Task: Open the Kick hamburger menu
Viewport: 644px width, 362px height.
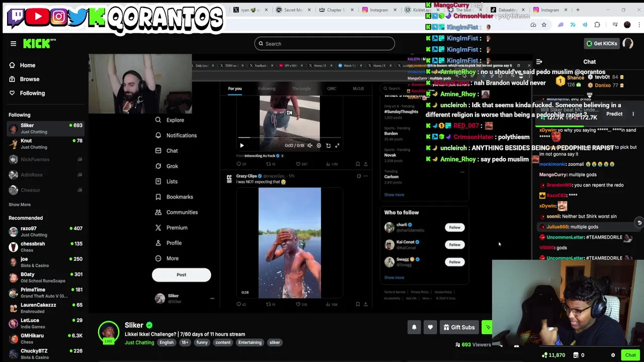Action: point(14,44)
